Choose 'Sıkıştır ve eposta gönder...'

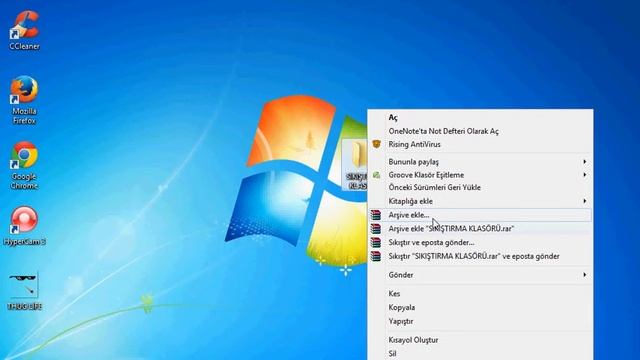(x=480, y=242)
